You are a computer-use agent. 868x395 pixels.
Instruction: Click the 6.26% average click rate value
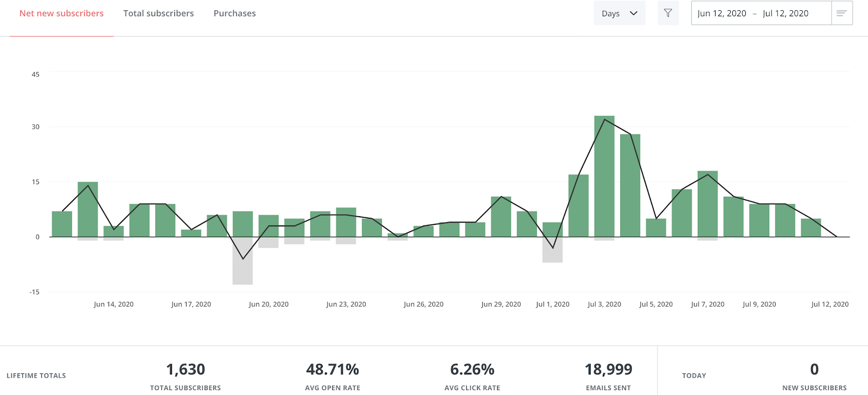click(x=472, y=370)
